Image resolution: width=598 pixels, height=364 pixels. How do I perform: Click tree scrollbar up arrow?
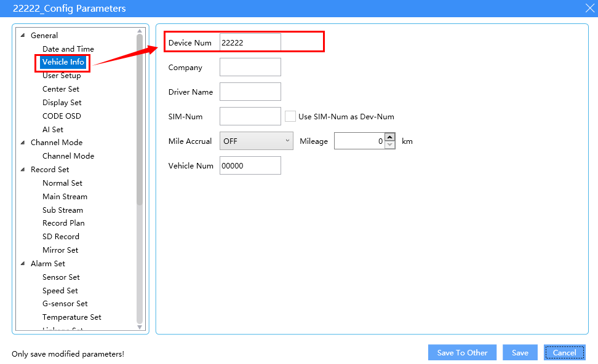(140, 31)
